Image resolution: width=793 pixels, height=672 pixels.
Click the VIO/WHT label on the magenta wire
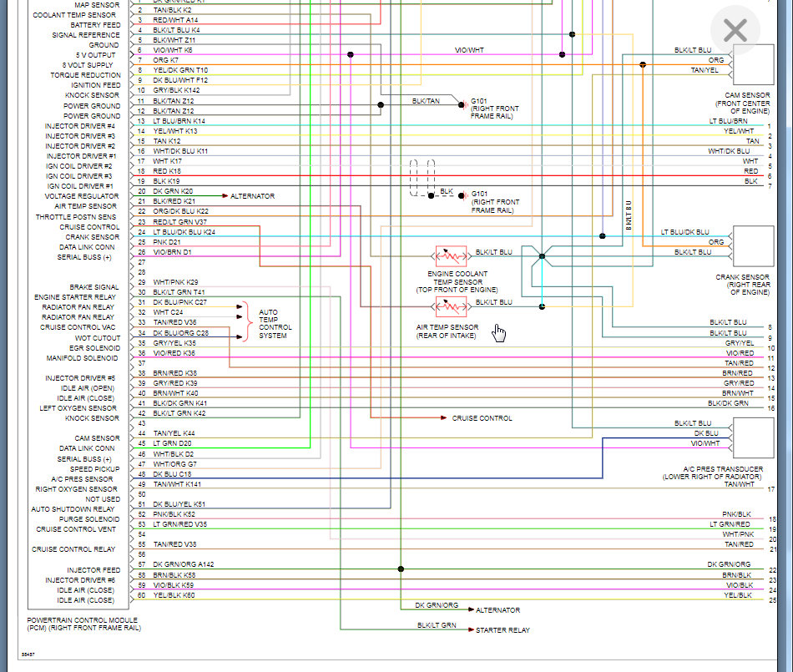click(x=469, y=50)
